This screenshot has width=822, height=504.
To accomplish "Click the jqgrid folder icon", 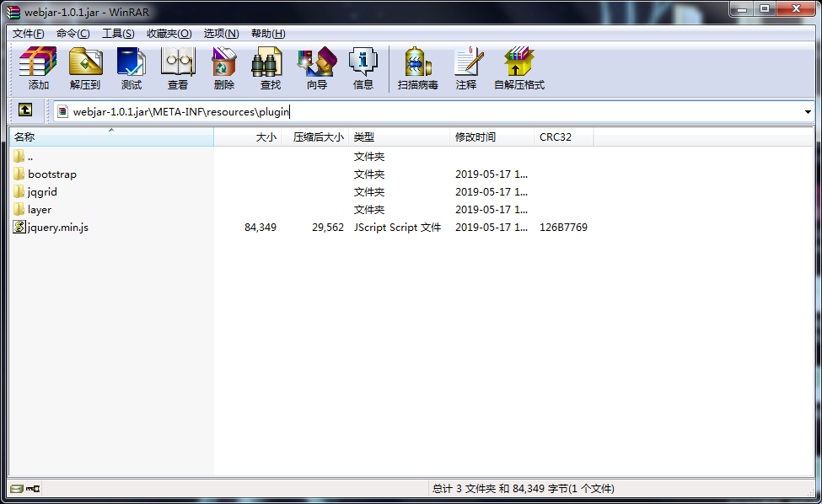I will coord(19,191).
